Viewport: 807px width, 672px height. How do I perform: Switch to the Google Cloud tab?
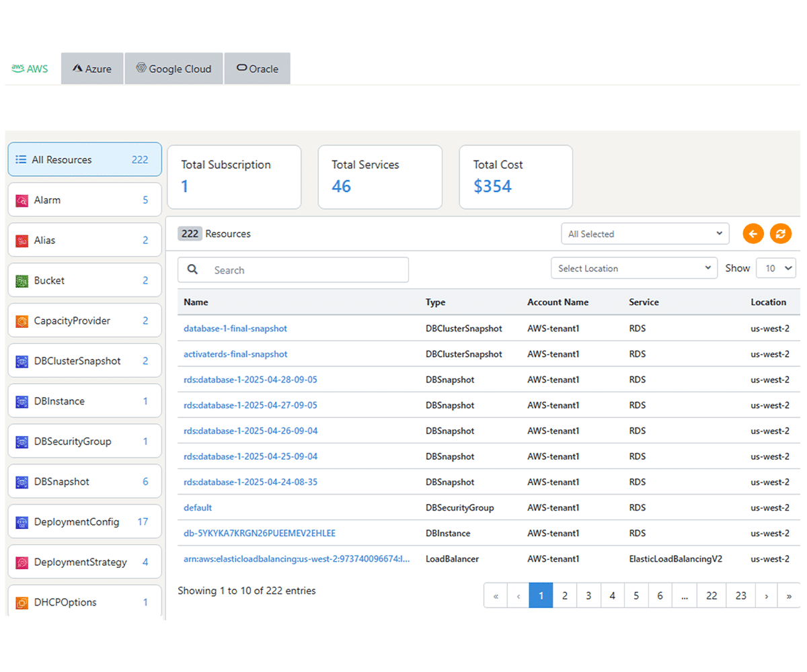pos(174,68)
